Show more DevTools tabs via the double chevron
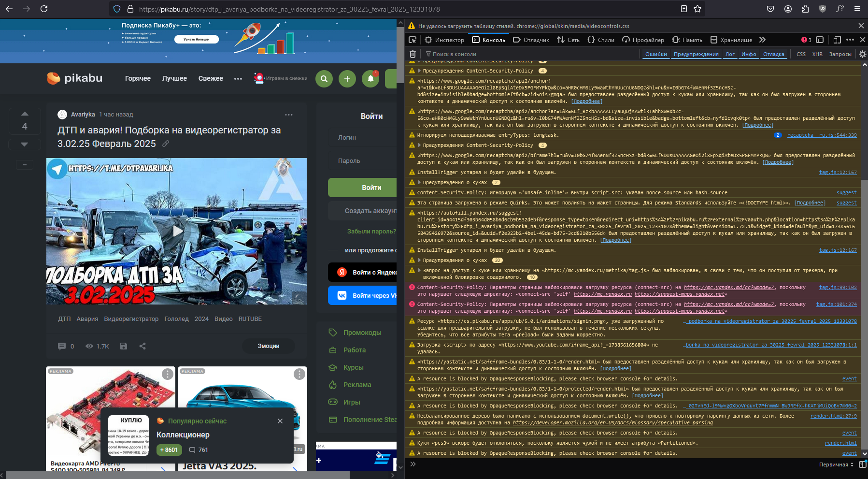This screenshot has width=868, height=479. point(762,40)
